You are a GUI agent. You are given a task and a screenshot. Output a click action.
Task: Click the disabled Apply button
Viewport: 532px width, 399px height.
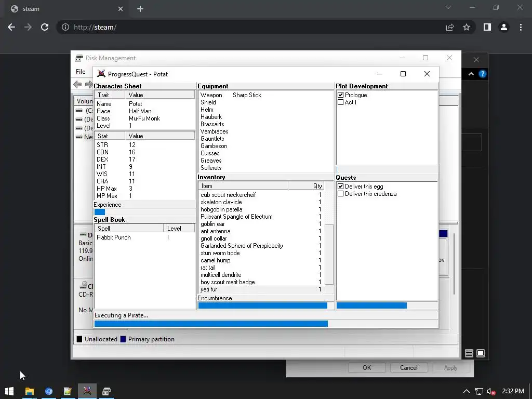[450, 368]
